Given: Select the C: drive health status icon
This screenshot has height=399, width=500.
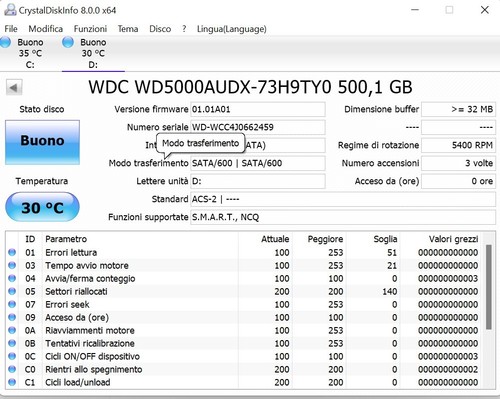Looking at the screenshot, I should [x=5, y=42].
